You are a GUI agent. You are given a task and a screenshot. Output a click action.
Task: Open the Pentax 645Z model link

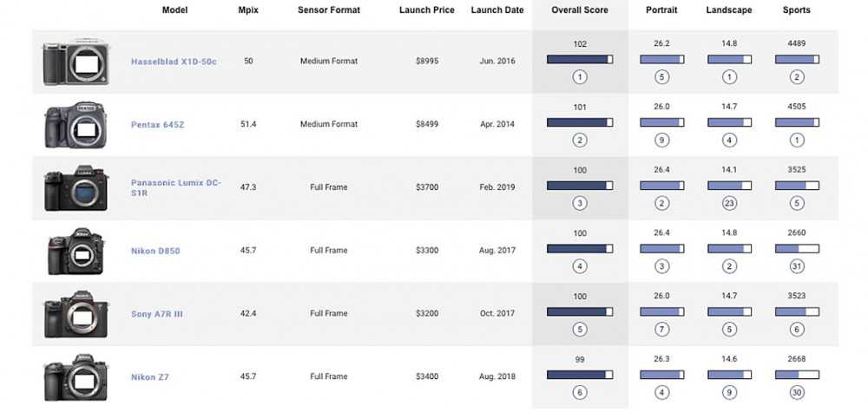point(157,124)
